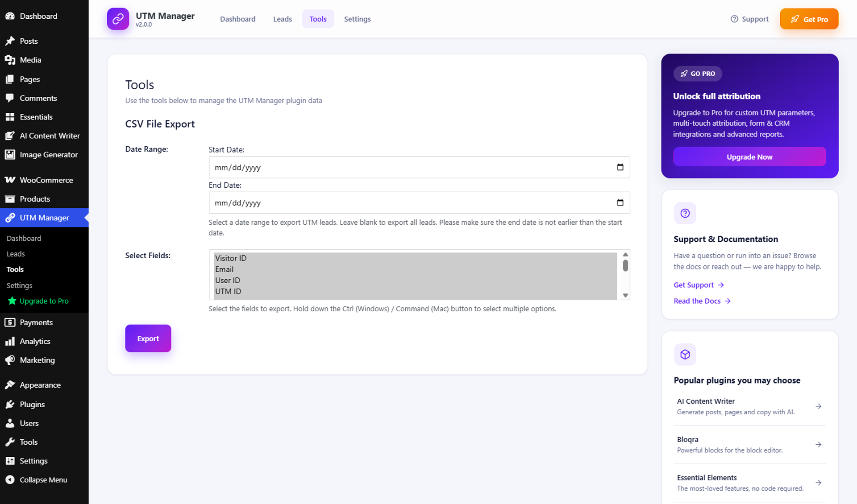Click the Image Generator icon
857x504 pixels.
[x=10, y=155]
